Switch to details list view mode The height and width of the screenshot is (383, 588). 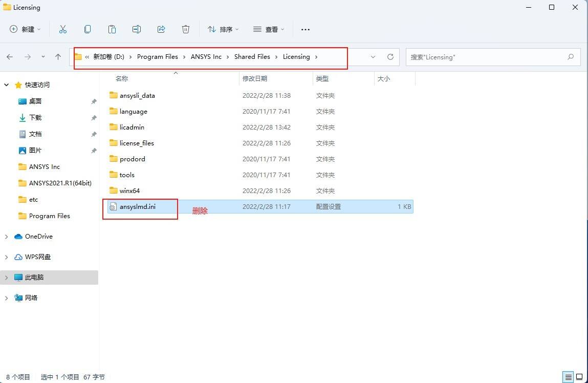pyautogui.click(x=568, y=377)
